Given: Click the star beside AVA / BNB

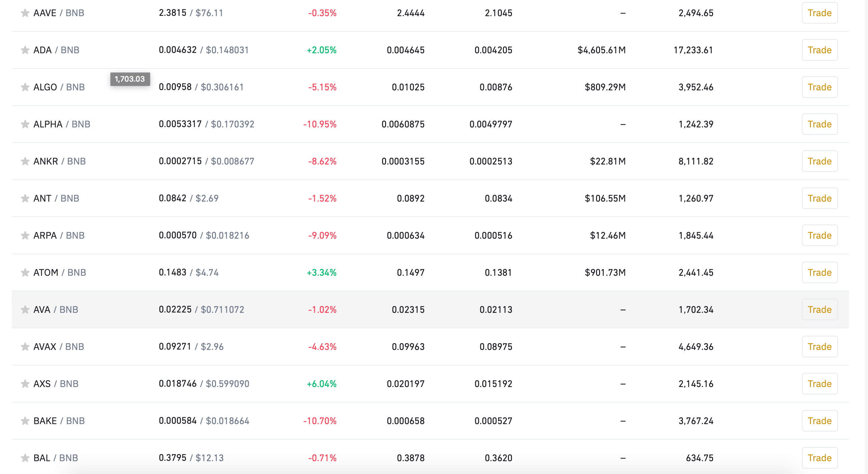Looking at the screenshot, I should click(25, 310).
